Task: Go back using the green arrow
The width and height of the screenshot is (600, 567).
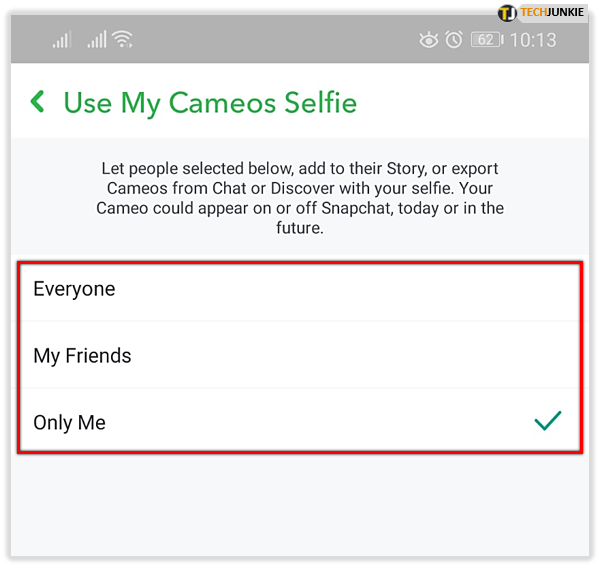Action: pos(38,102)
